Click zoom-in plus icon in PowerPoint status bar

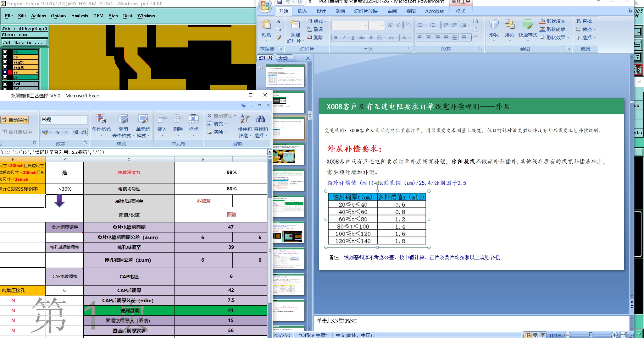pyautogui.click(x=614, y=335)
